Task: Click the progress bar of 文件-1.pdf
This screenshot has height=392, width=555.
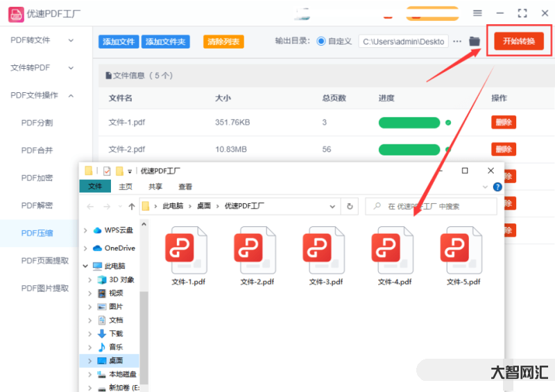Action: 409,123
